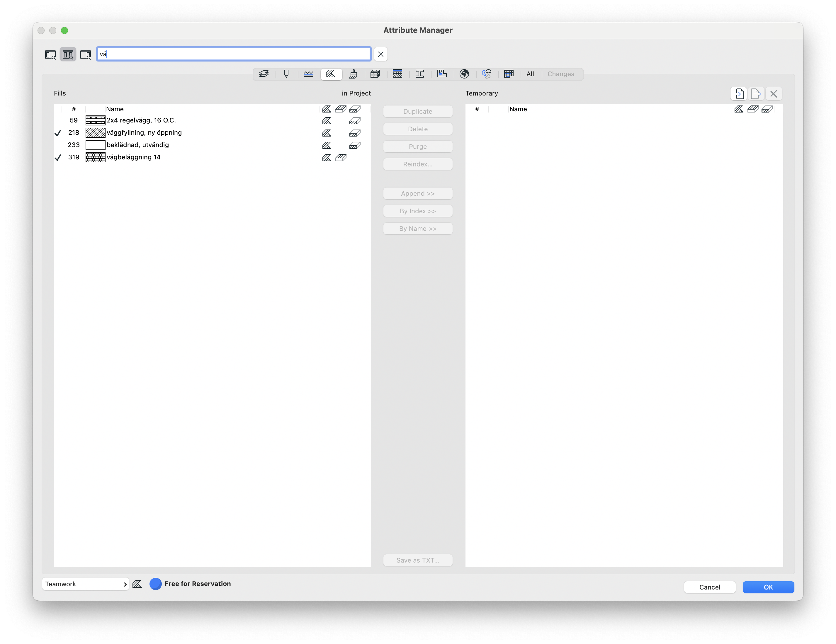Switch to the Layers attribute tab
Image resolution: width=836 pixels, height=644 pixels.
point(264,74)
